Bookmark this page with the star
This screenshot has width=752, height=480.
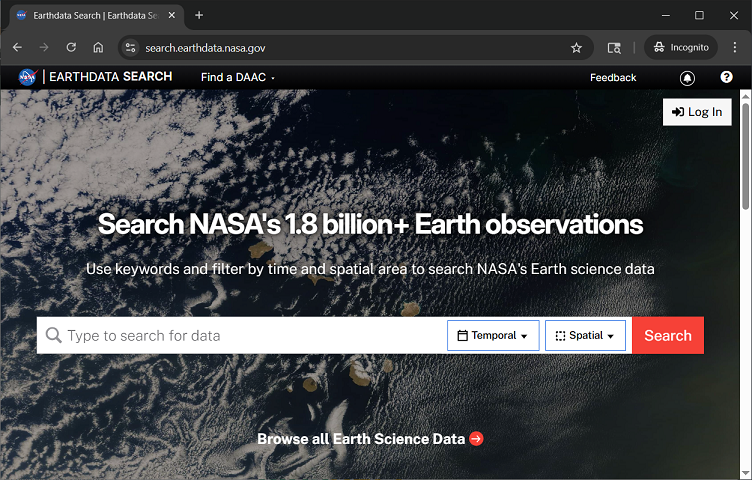point(576,47)
